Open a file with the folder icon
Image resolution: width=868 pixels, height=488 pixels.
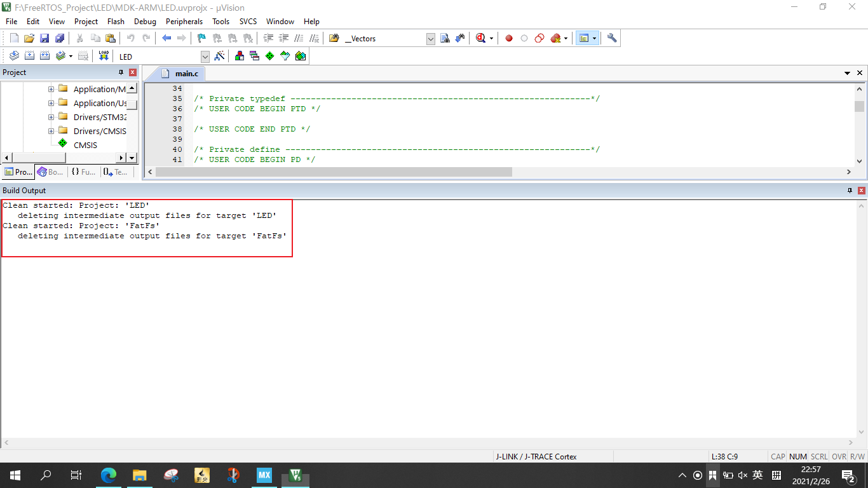click(29, 38)
